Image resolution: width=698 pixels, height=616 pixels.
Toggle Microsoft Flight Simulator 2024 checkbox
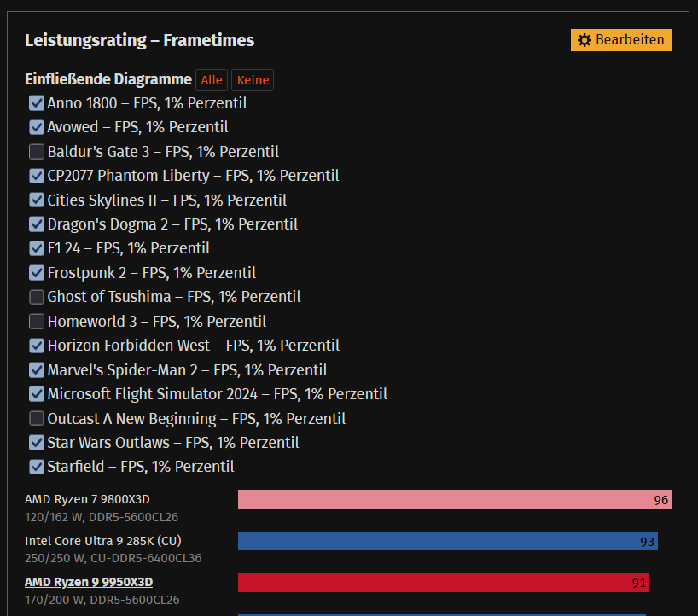click(x=37, y=394)
